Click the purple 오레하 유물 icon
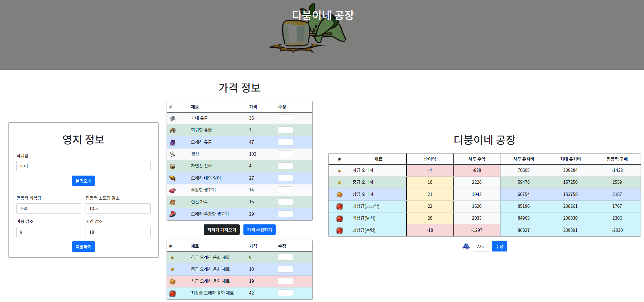Screen dimensions: 644x302 pyautogui.click(x=172, y=142)
